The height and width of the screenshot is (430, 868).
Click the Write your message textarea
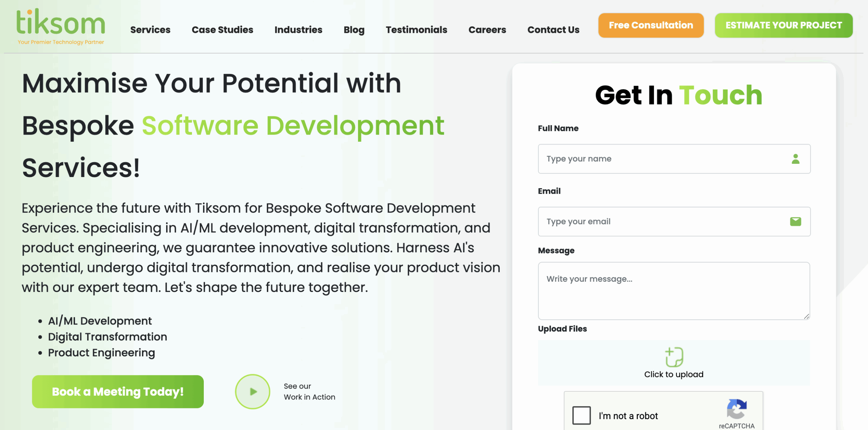pyautogui.click(x=674, y=291)
